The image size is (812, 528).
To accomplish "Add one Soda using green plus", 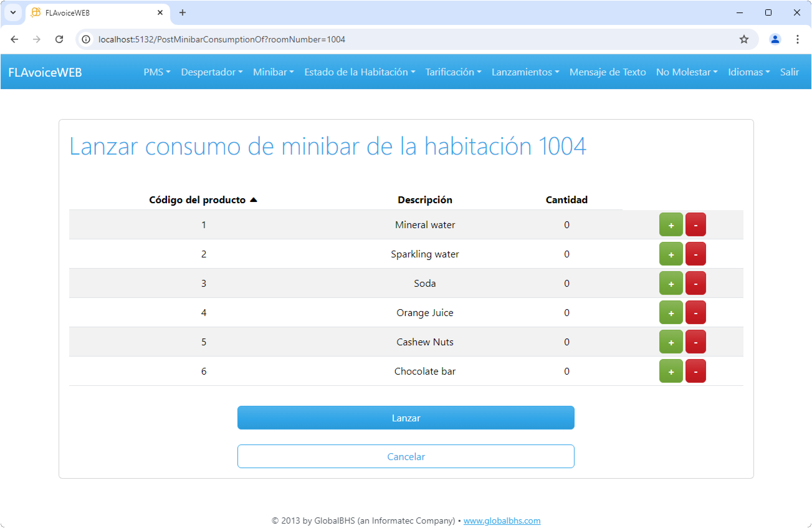I will tap(671, 283).
